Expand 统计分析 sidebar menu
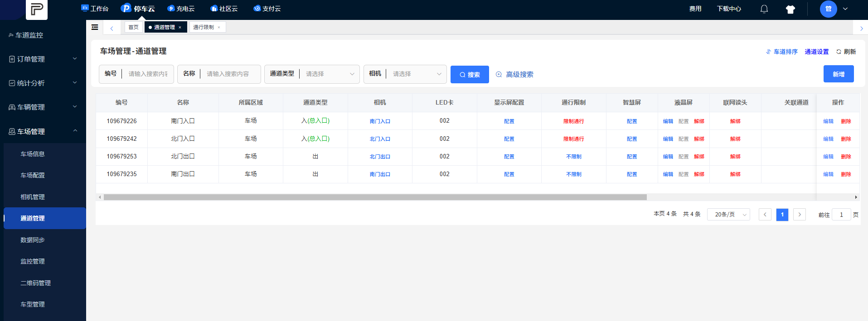 point(43,83)
